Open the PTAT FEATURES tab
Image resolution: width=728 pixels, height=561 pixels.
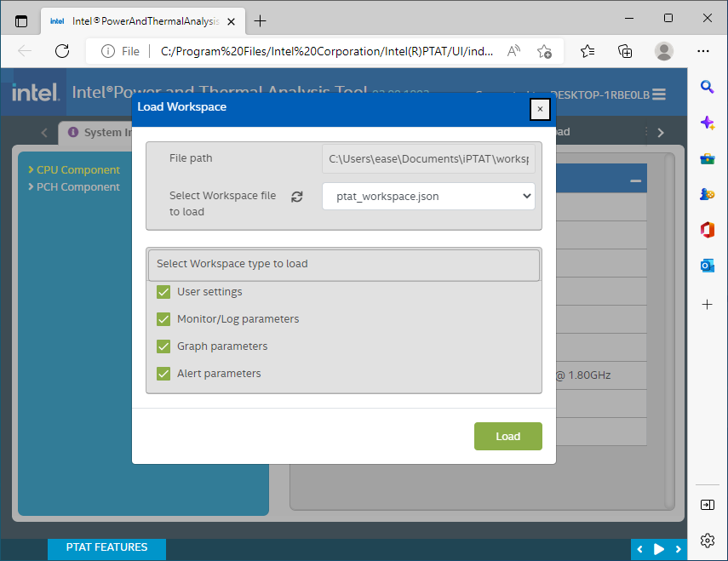(106, 547)
